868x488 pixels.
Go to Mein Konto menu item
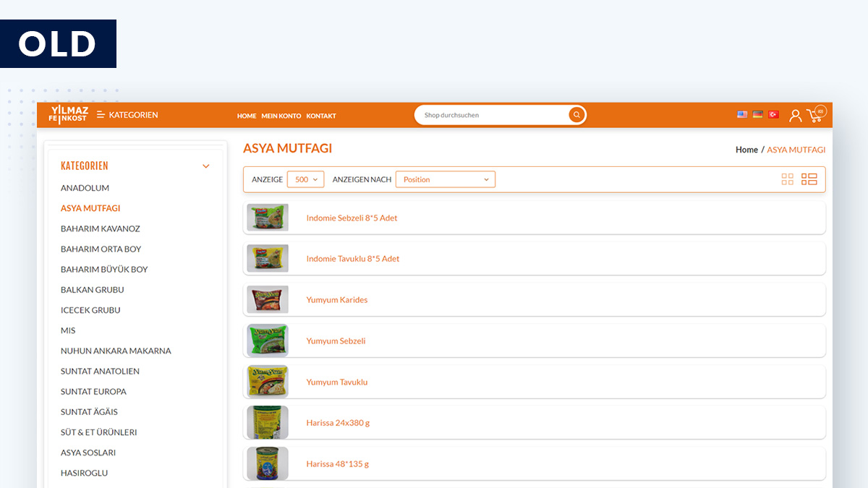click(x=281, y=116)
